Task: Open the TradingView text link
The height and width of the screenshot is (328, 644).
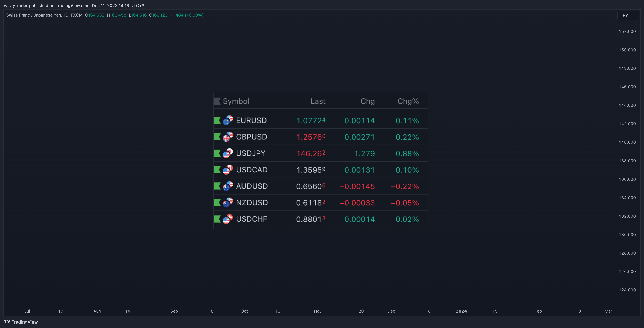Action: (25, 322)
